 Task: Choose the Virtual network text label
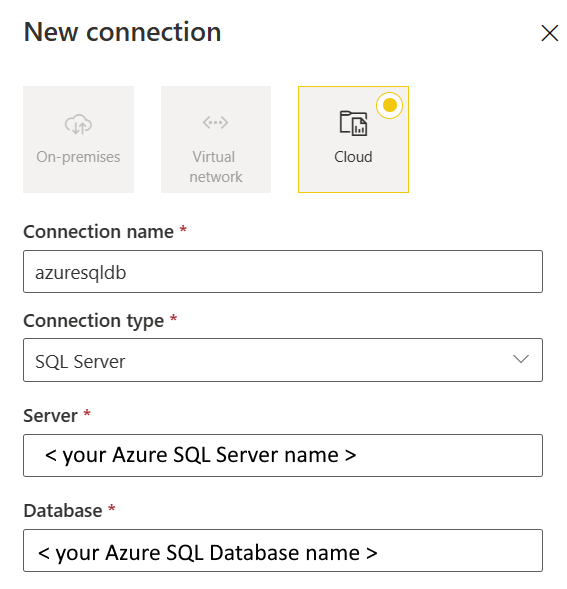pos(216,167)
